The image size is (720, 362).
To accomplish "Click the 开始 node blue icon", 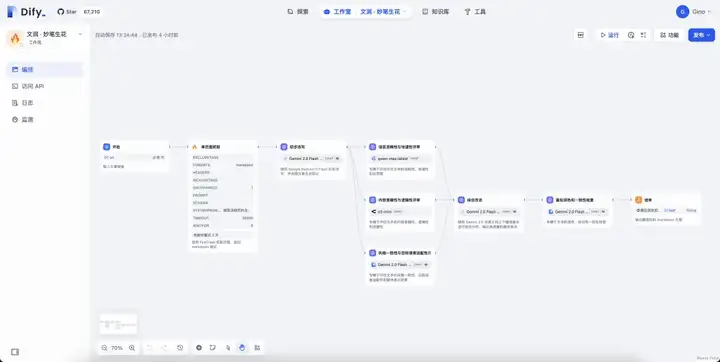I will point(107,147).
